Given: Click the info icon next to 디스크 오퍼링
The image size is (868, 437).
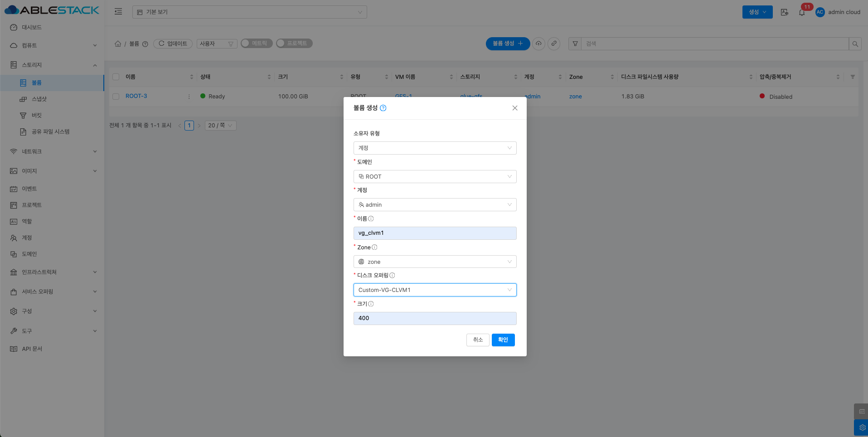Looking at the screenshot, I should pyautogui.click(x=392, y=276).
